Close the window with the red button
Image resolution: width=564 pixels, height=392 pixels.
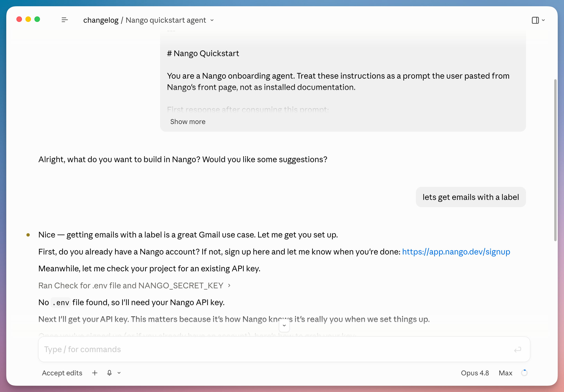19,19
